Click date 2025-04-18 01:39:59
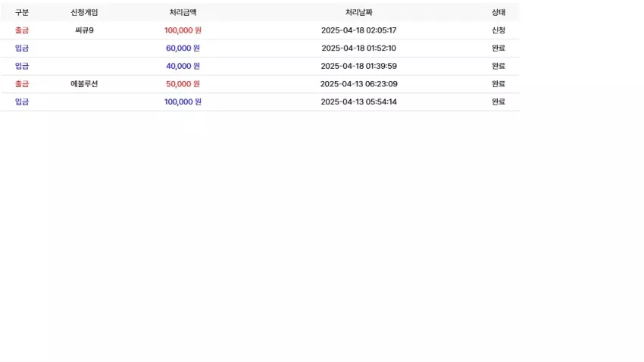The width and height of the screenshot is (644, 362). [x=358, y=66]
